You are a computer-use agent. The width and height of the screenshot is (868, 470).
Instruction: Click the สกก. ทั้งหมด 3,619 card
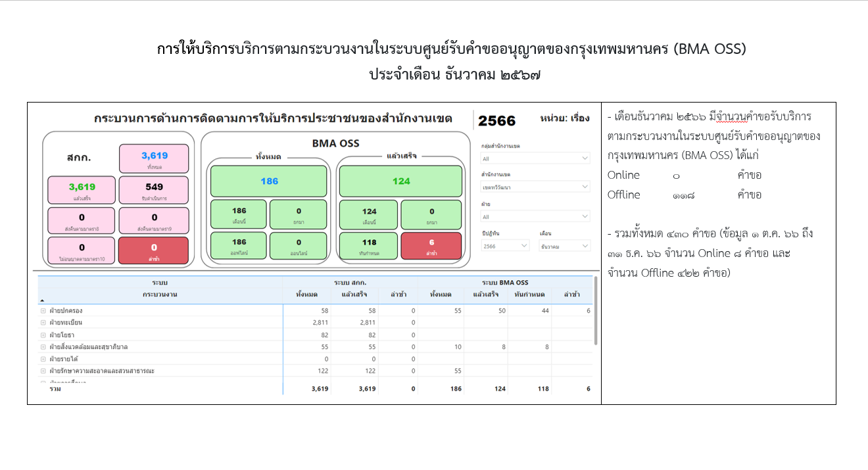click(x=154, y=159)
